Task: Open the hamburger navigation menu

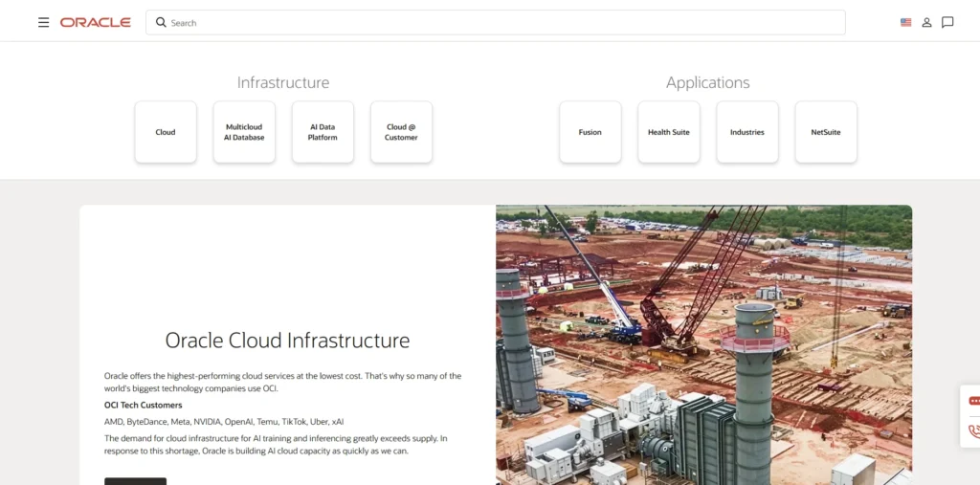Action: point(43,23)
